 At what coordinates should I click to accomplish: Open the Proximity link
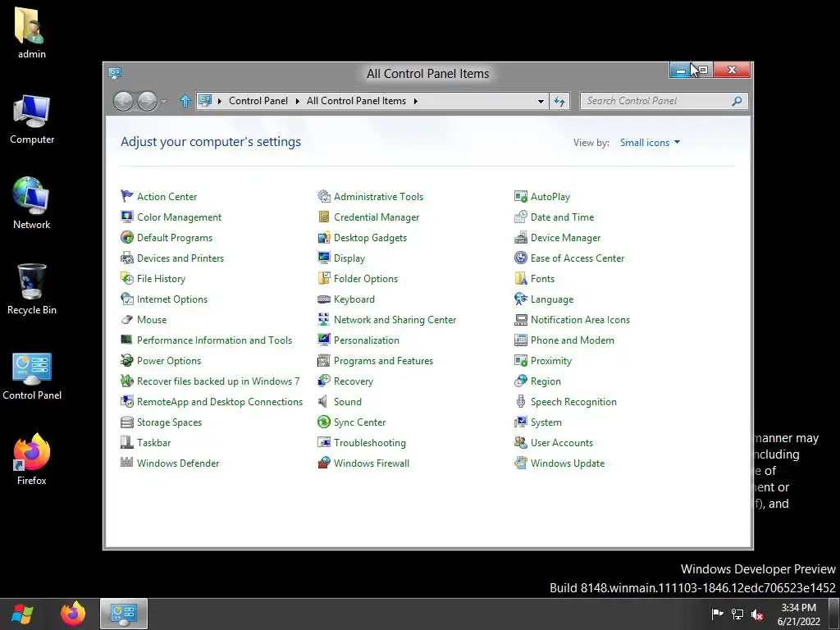(550, 361)
